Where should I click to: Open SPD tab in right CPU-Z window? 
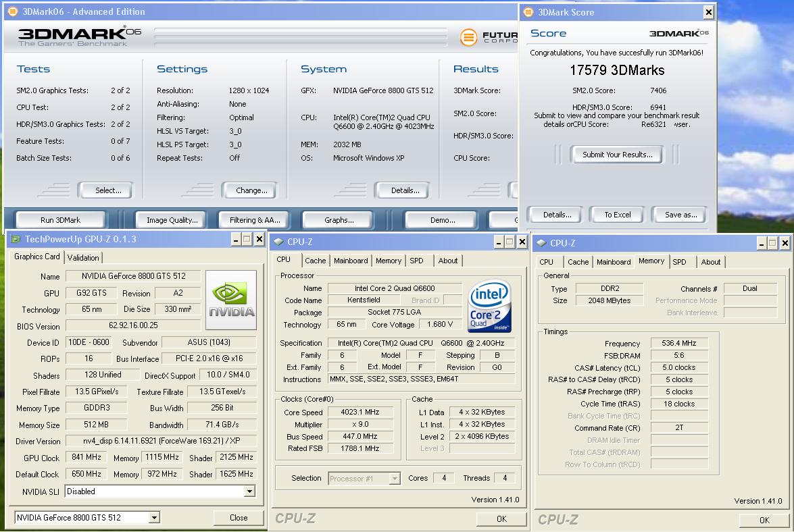pyautogui.click(x=679, y=262)
